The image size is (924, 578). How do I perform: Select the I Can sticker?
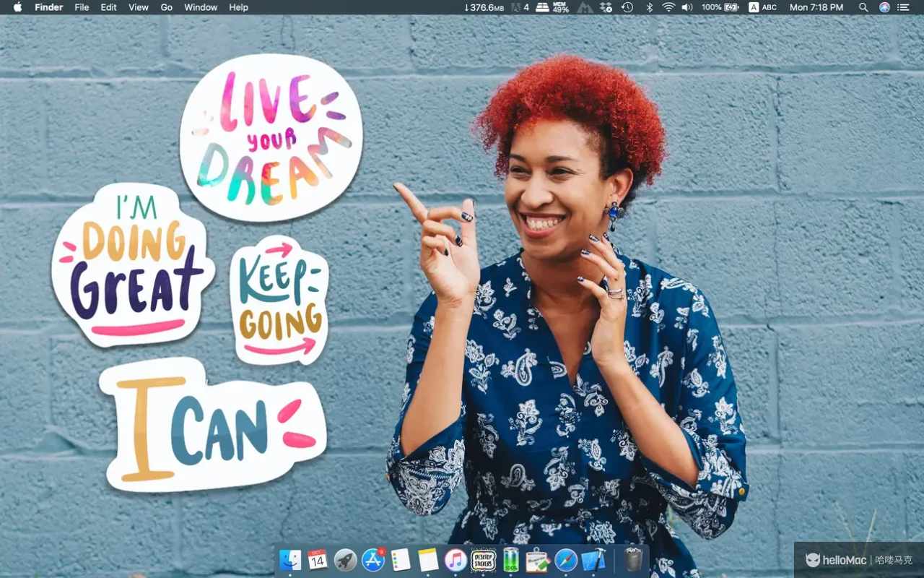(213, 425)
